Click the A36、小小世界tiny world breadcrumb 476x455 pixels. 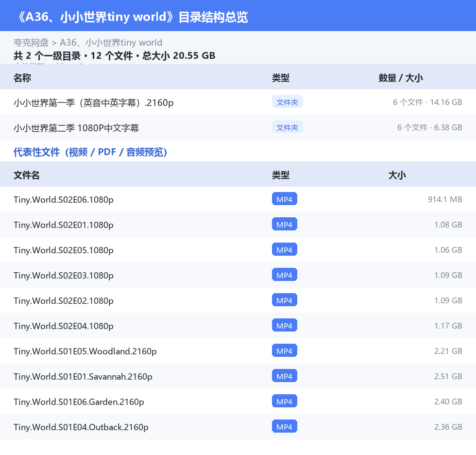point(111,42)
